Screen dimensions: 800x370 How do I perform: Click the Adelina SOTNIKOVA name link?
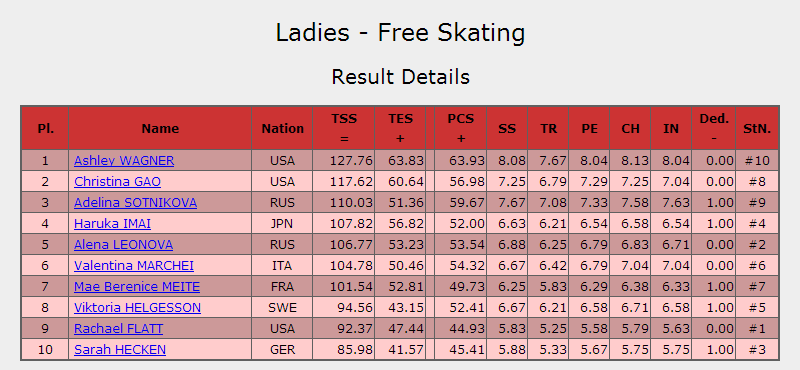[x=135, y=203]
